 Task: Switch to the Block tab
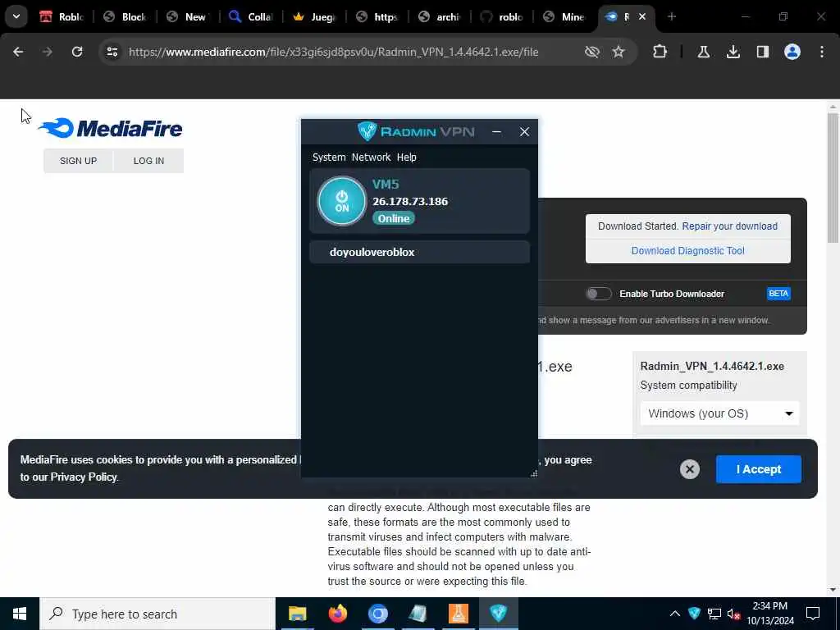click(x=126, y=16)
